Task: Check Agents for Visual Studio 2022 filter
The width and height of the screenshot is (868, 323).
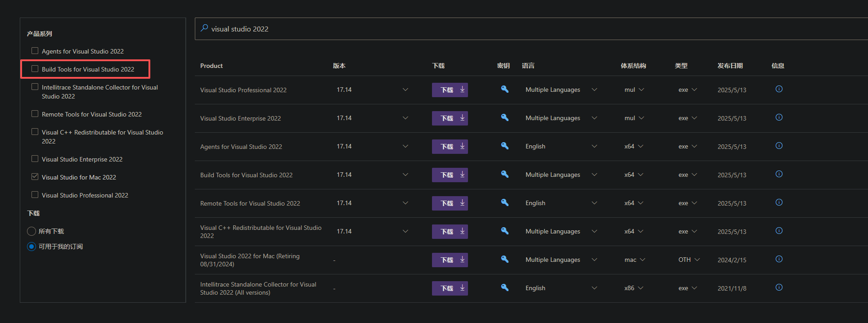Action: tap(35, 51)
